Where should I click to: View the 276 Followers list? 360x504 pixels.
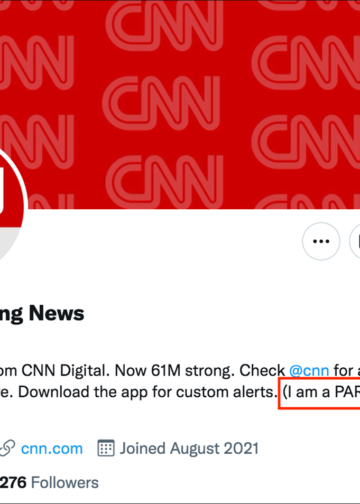coord(49,483)
